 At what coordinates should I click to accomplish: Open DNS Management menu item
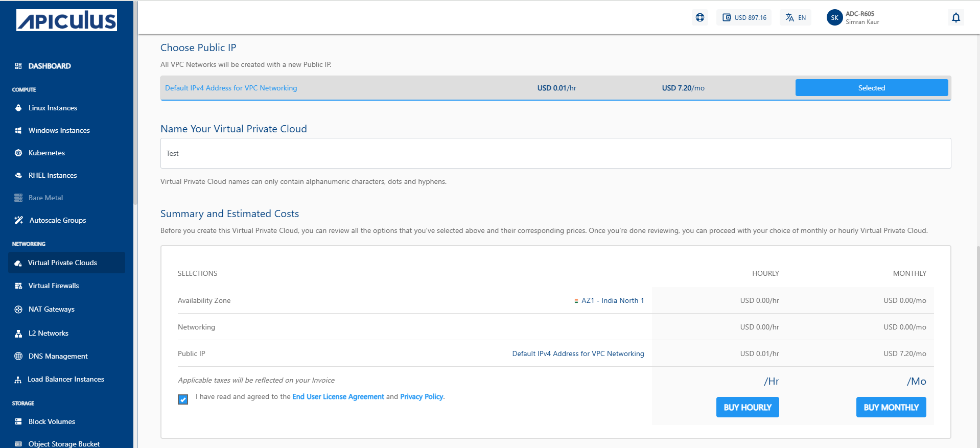[58, 356]
